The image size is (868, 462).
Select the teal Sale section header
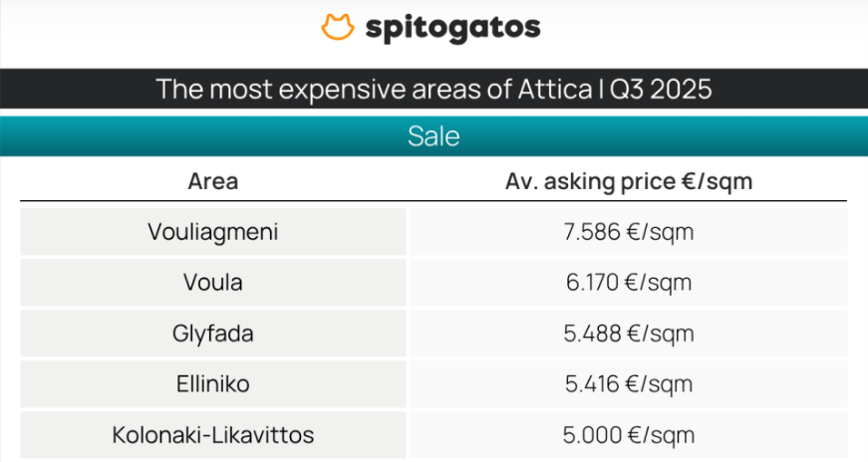click(434, 136)
